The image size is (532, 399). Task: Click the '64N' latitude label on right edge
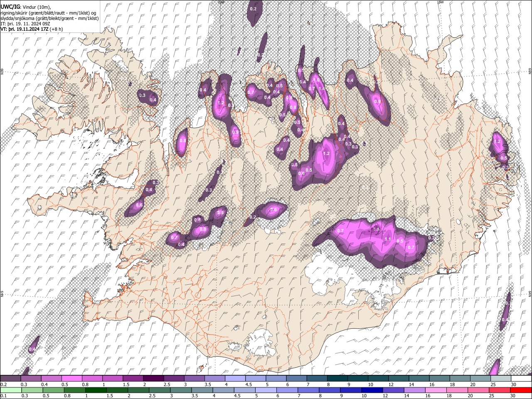coord(530,294)
